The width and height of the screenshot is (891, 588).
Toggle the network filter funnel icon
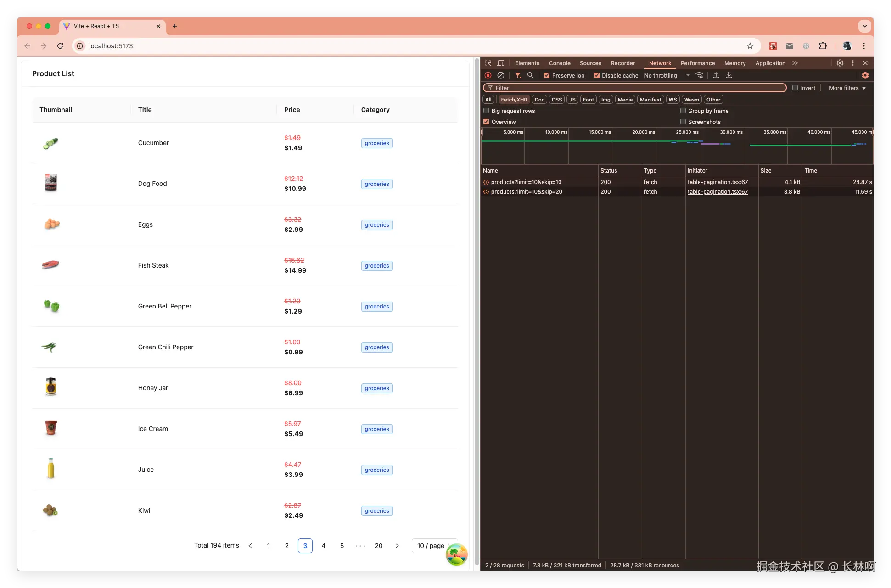(x=518, y=75)
